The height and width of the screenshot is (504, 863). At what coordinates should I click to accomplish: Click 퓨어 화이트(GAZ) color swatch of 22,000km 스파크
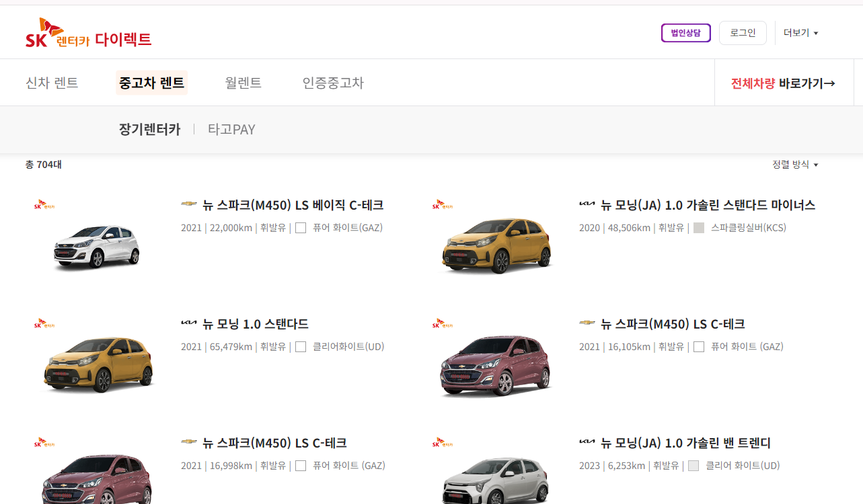tap(301, 228)
